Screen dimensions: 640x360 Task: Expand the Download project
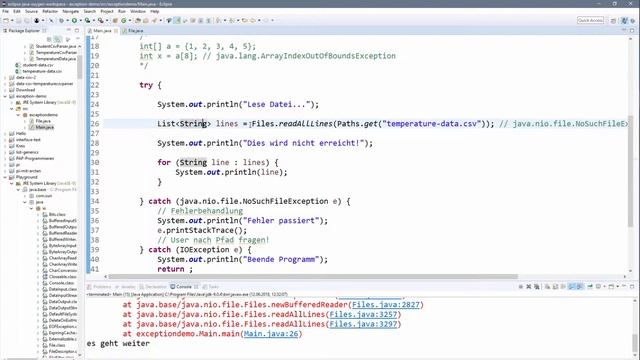point(5,90)
